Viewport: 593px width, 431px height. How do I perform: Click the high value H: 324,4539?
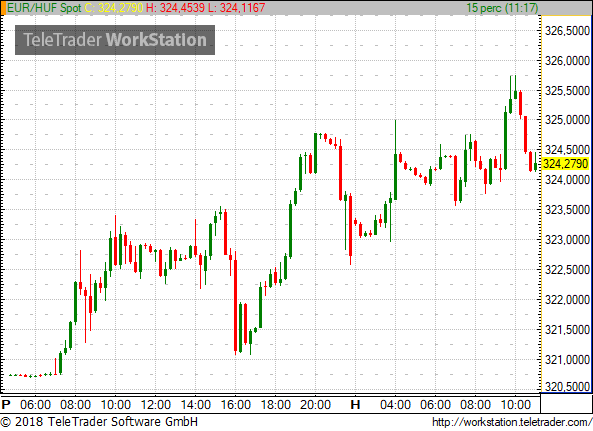tap(175, 8)
